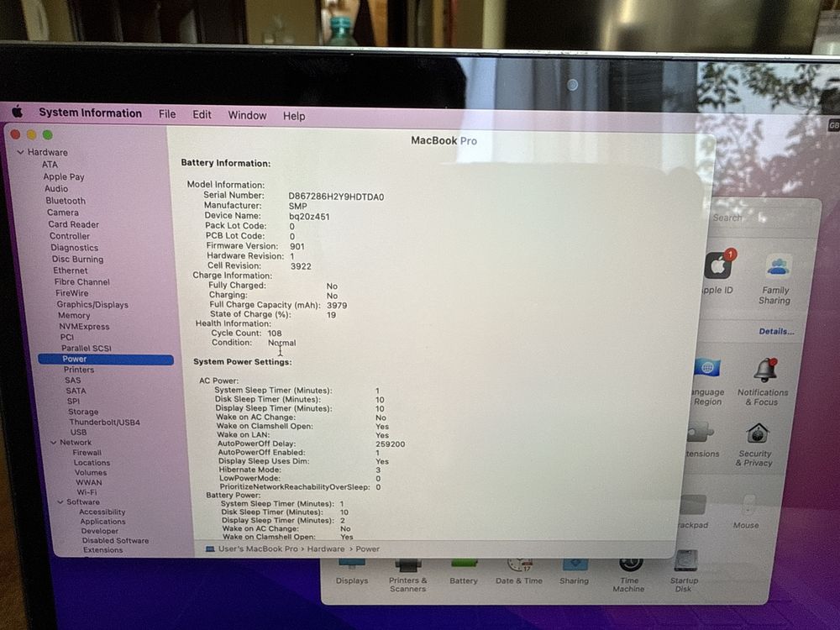
Task: Select WWAN under Network
Action: [88, 482]
